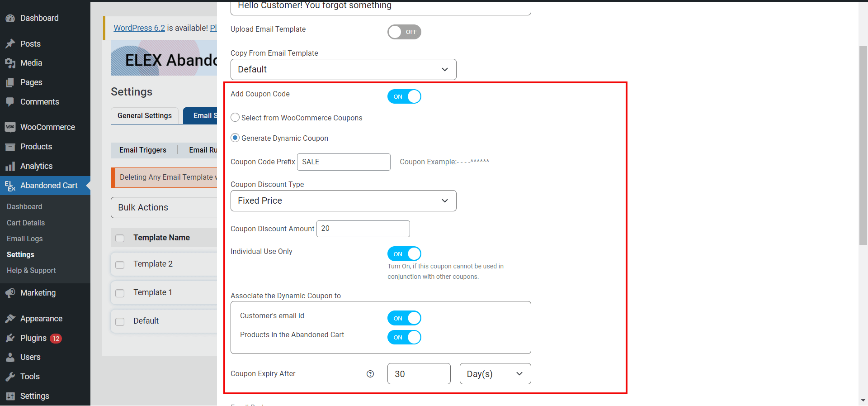The height and width of the screenshot is (406, 868).
Task: Select the 'Select from WooCommerce Coupons' radio
Action: click(x=235, y=118)
